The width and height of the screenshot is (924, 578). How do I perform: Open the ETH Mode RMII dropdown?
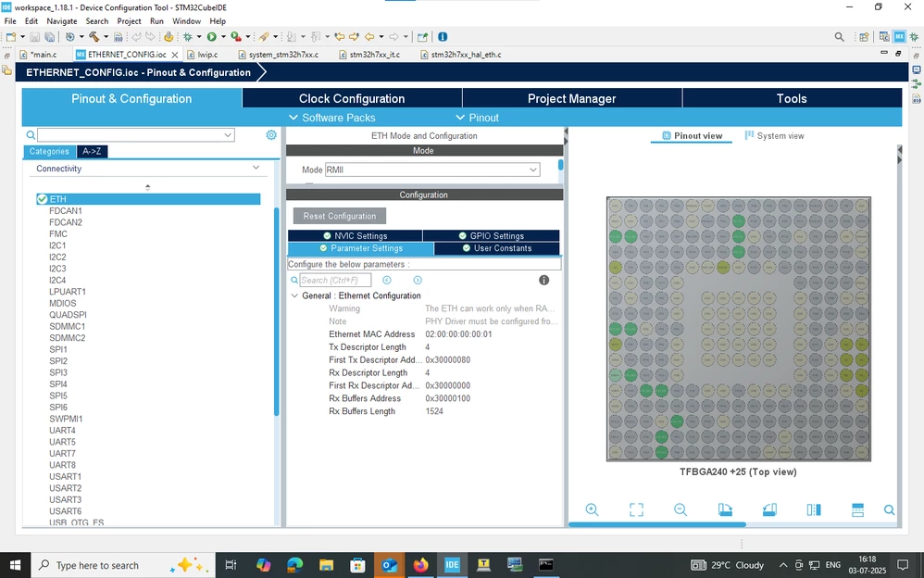(x=432, y=170)
